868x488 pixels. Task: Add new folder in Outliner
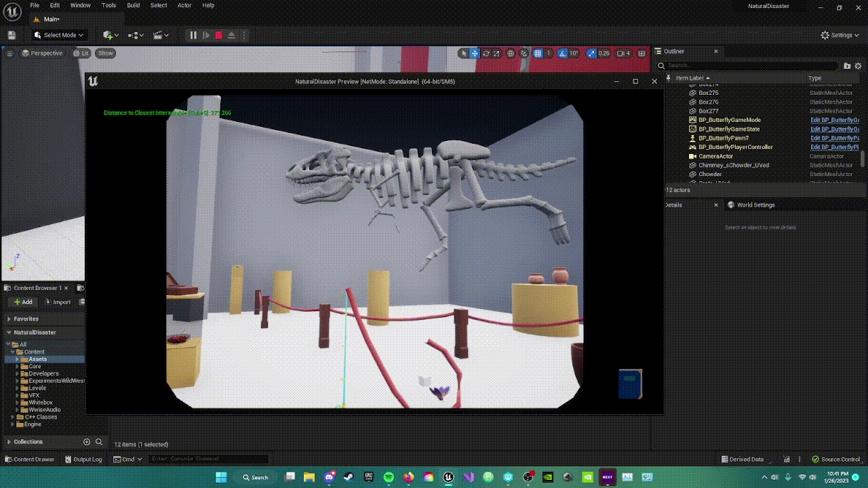click(x=847, y=66)
